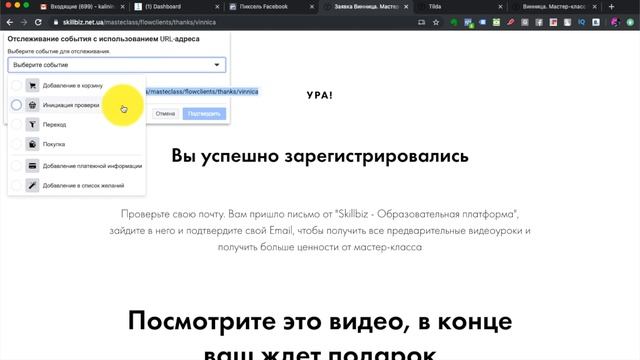This screenshot has width=640, height=360.
Task: Click the 'Добавление в корзину' label
Action: [x=73, y=86]
